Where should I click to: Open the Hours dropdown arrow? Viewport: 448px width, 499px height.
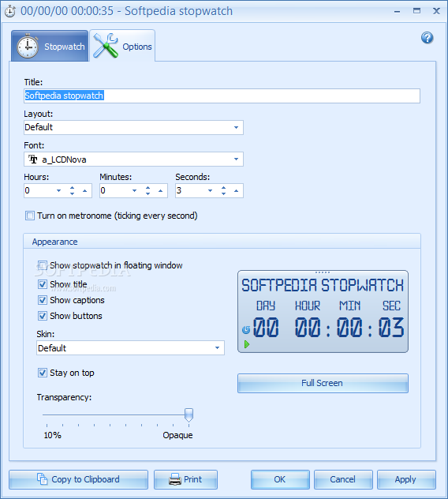(x=58, y=190)
